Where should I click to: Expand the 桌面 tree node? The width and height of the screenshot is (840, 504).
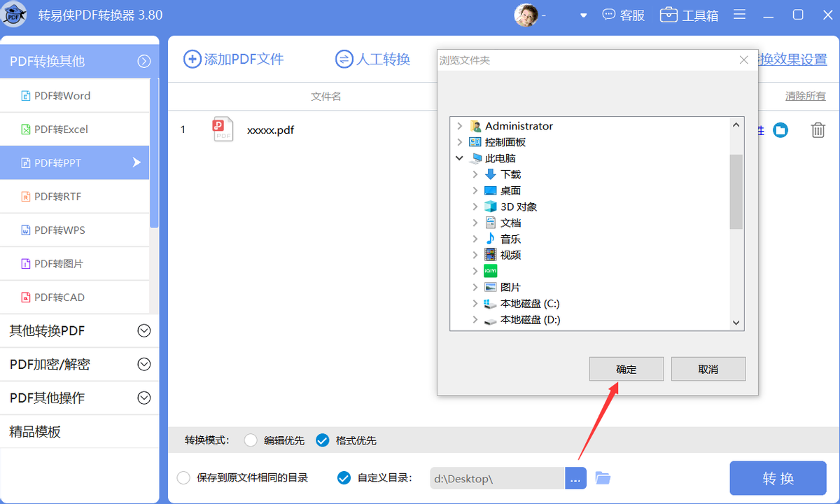click(x=475, y=190)
